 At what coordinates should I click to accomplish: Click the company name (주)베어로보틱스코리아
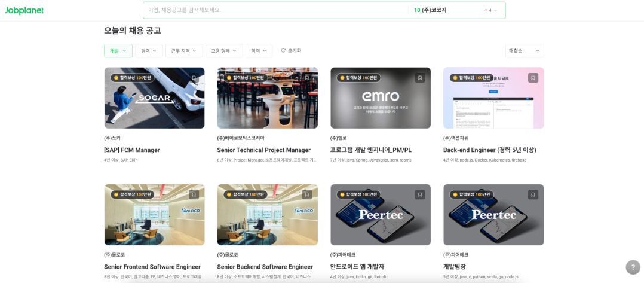pos(241,138)
